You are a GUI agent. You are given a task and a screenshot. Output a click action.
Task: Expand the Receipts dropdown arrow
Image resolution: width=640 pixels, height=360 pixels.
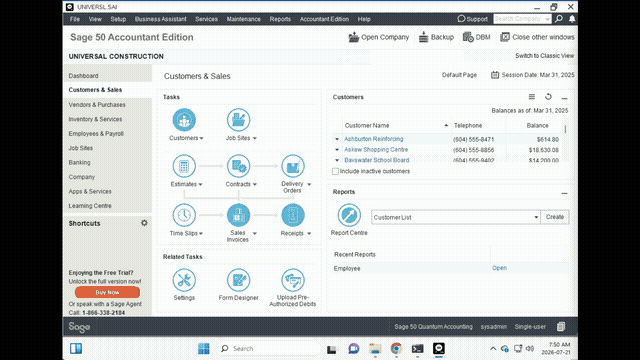coord(309,233)
